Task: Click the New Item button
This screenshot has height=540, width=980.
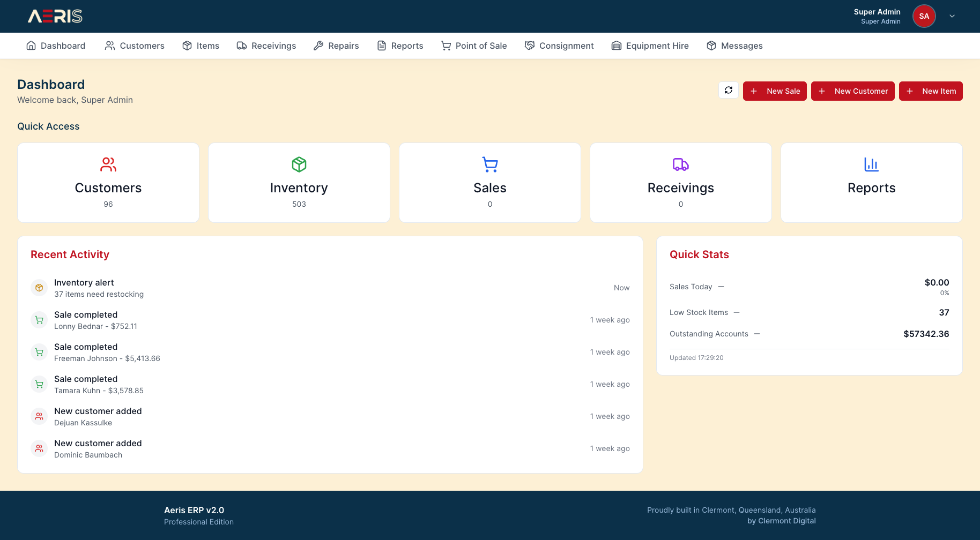Action: pyautogui.click(x=931, y=91)
